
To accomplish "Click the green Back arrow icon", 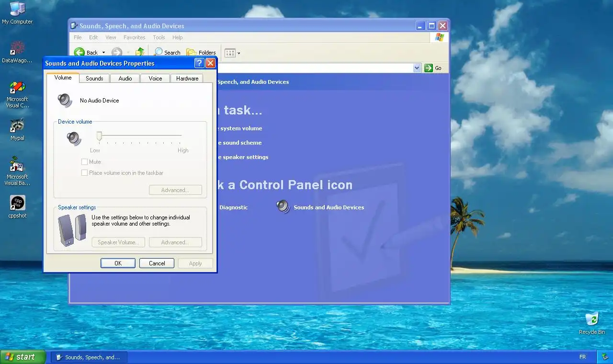I will pyautogui.click(x=79, y=52).
